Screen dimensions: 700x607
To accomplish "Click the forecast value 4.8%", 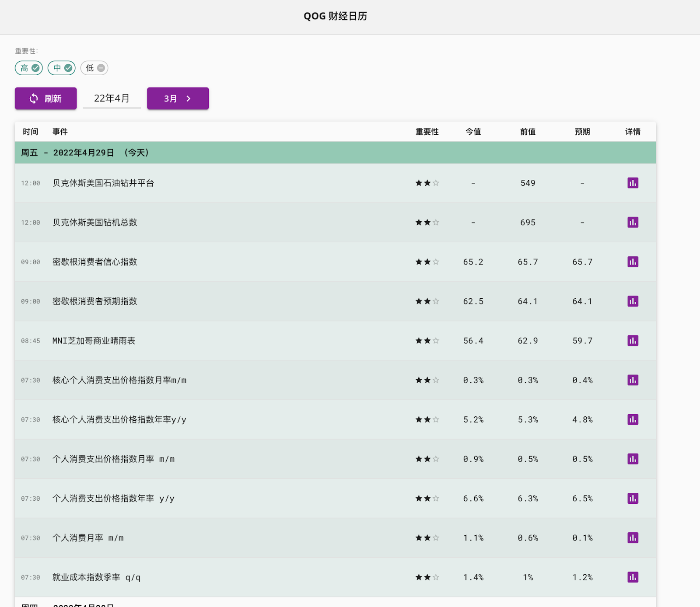I will pos(582,419).
